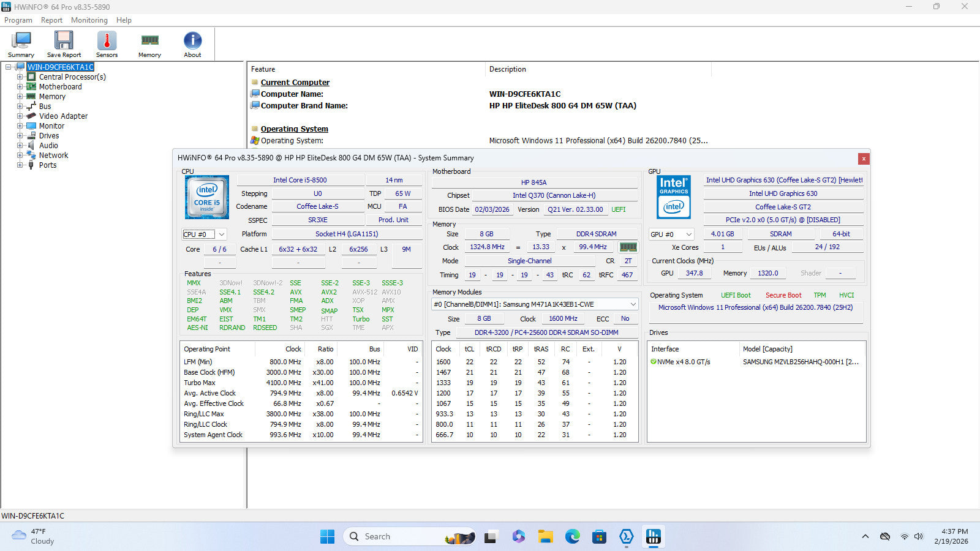This screenshot has width=980, height=551.
Task: Open the Report menu
Action: (51, 20)
